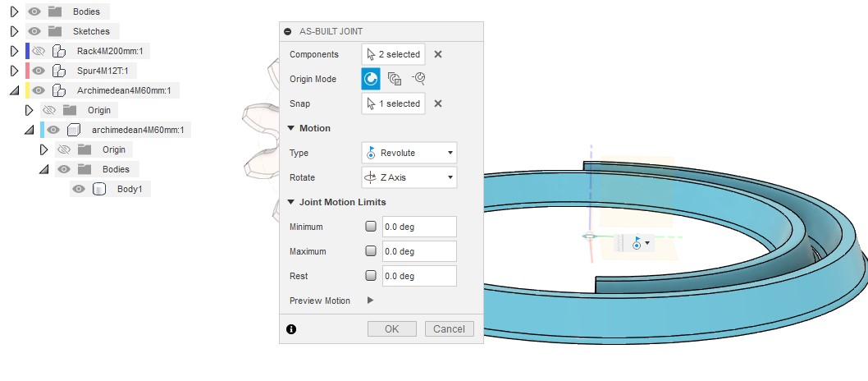
Task: Click the OK button
Action: [391, 328]
